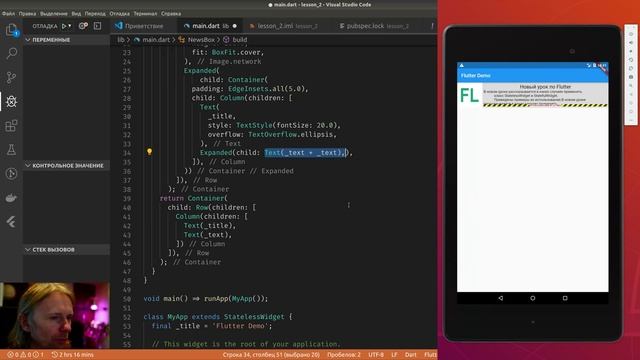Open the Source Control view
The height and width of the screenshot is (360, 640).
(x=11, y=77)
